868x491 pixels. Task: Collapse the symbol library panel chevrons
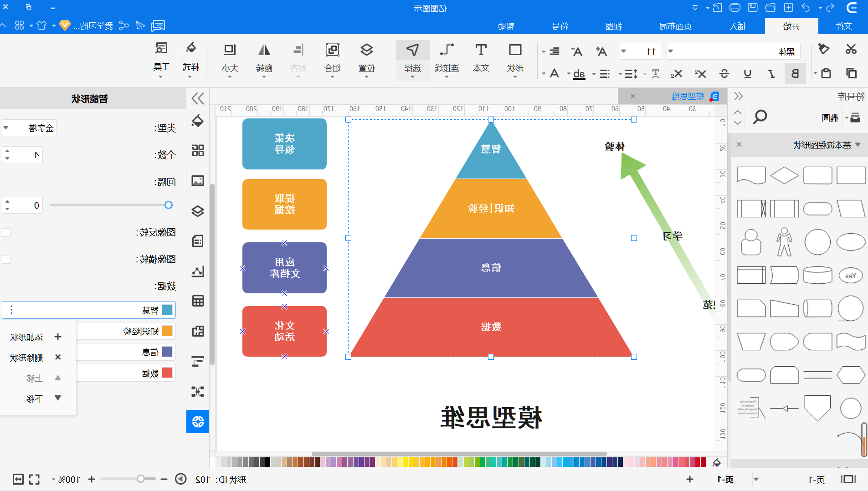click(739, 96)
